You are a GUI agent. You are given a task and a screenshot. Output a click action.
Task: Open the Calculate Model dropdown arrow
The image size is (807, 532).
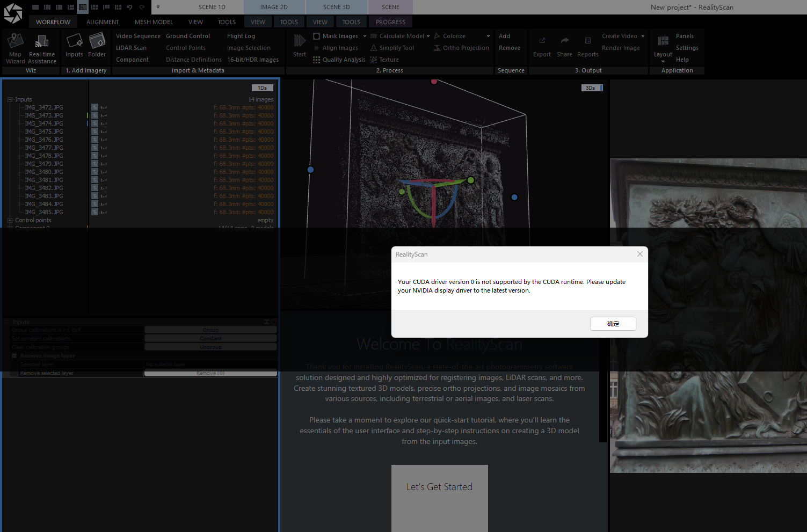(428, 36)
